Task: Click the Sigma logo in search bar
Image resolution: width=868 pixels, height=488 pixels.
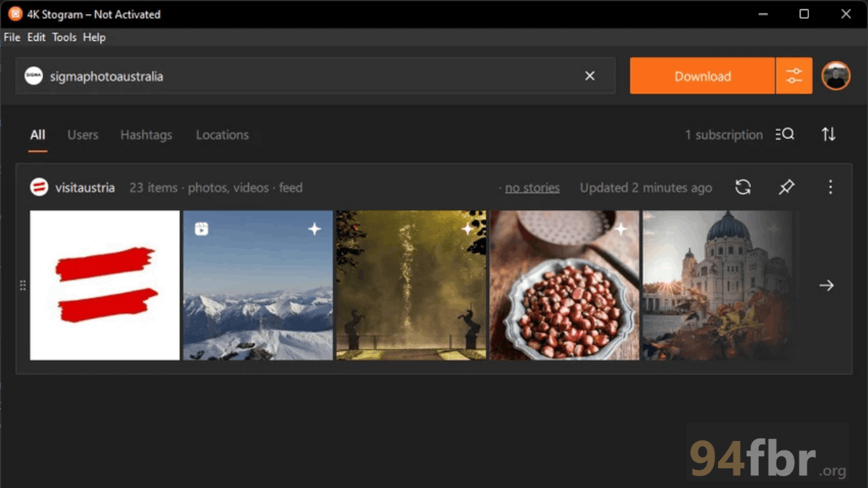Action: [x=34, y=76]
